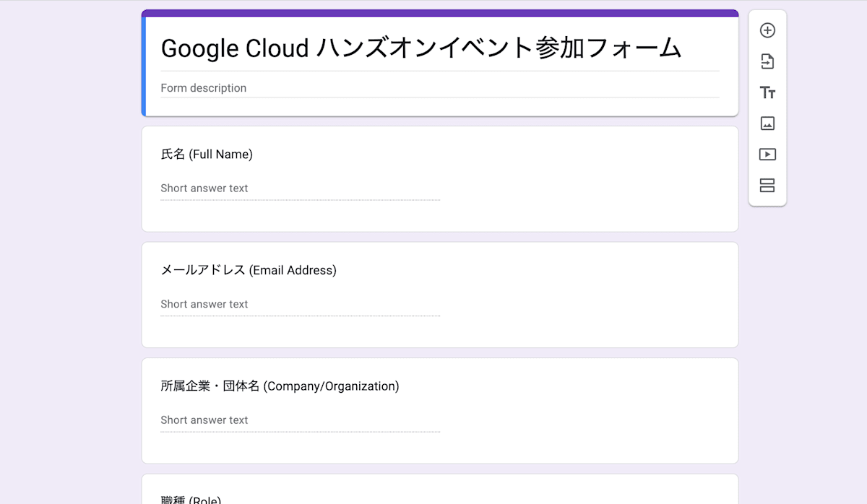Select the 氏名 (Full Name) question text
Screen dimensions: 867x504
(207, 154)
